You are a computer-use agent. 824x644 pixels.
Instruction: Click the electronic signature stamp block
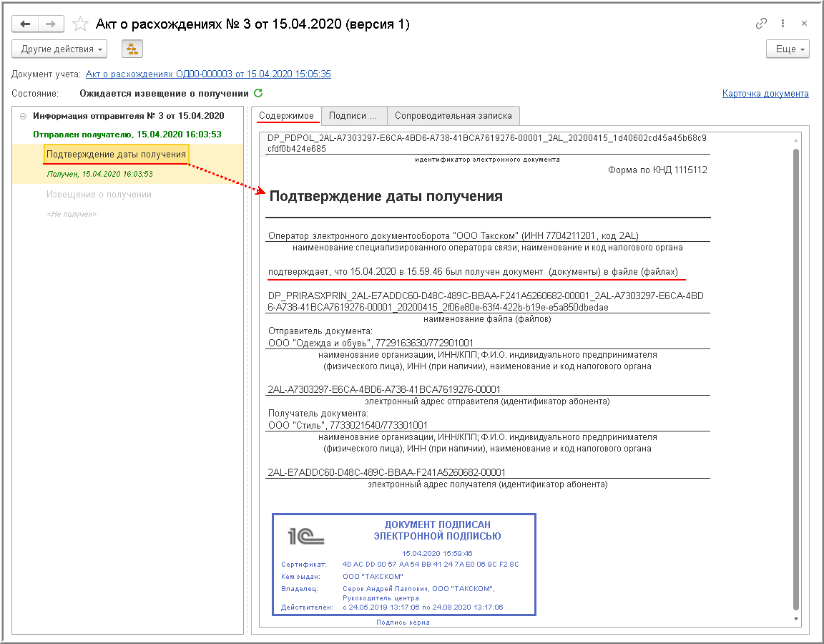(403, 564)
